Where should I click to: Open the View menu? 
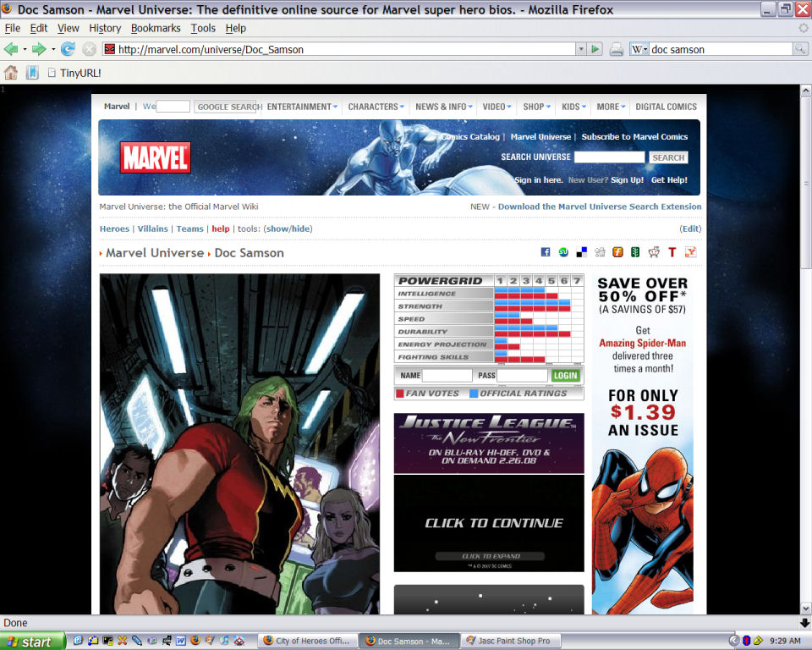69,28
